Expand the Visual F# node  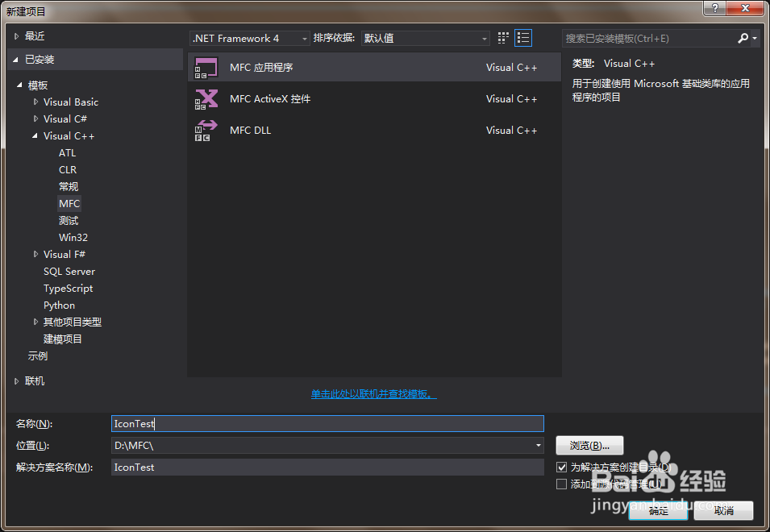click(x=35, y=254)
